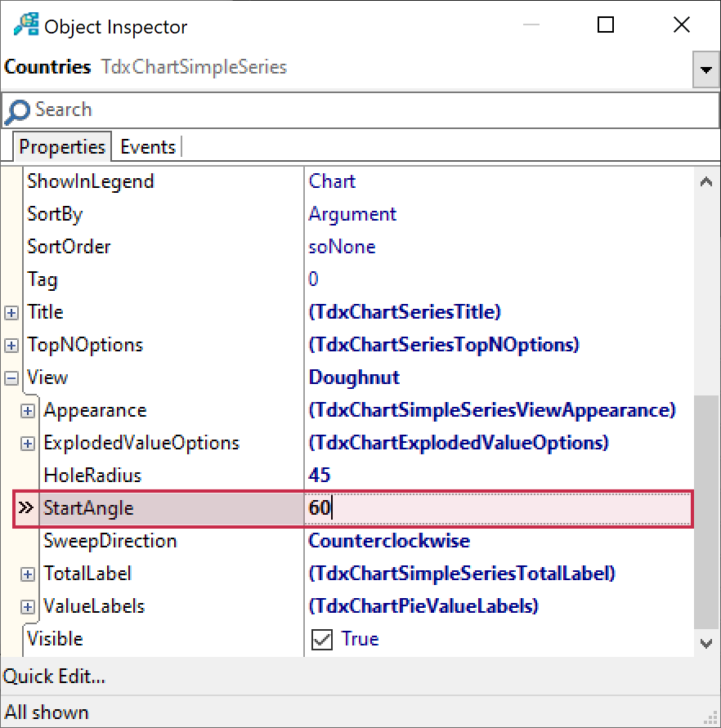The height and width of the screenshot is (728, 721).
Task: Expand the Appearance sub-property
Action: (x=28, y=410)
